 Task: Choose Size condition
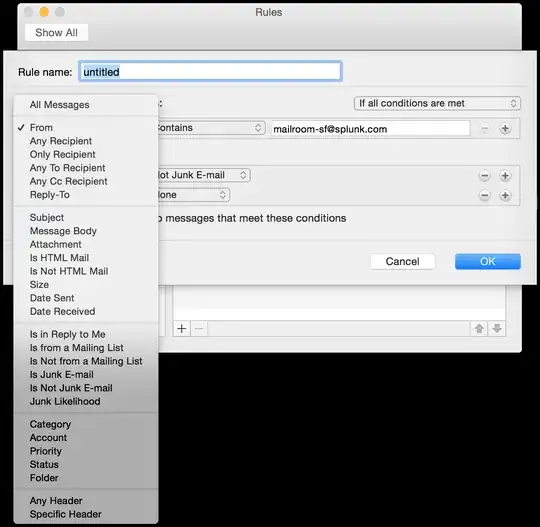pyautogui.click(x=86, y=285)
